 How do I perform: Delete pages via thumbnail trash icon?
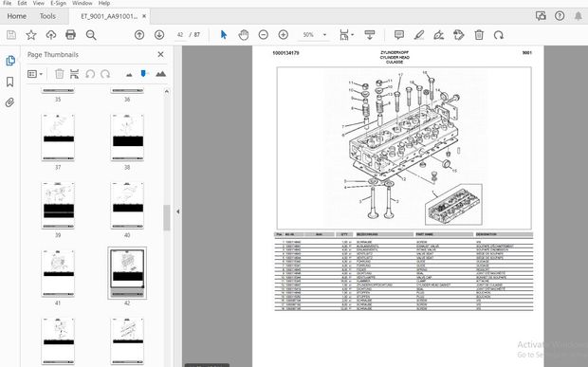[59, 74]
